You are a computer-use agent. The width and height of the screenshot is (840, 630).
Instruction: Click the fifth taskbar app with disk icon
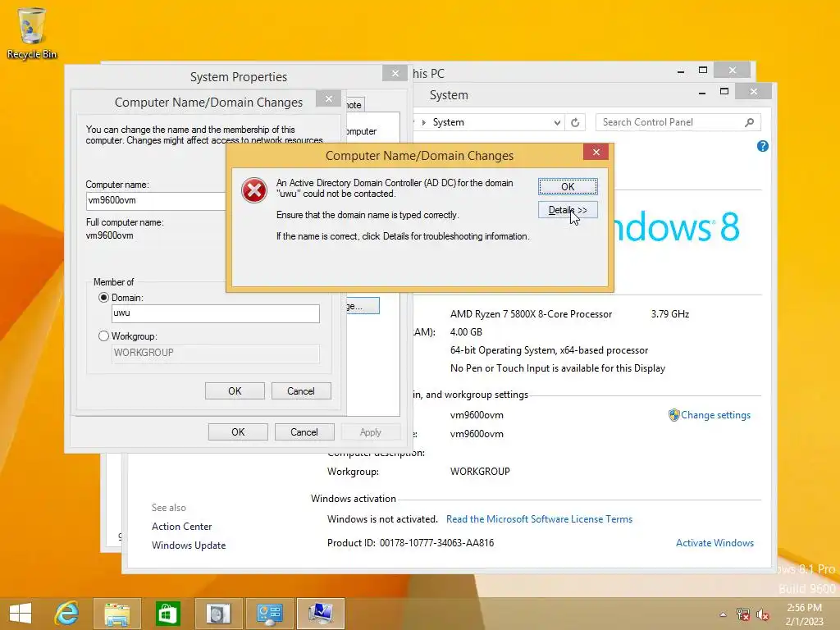218,614
